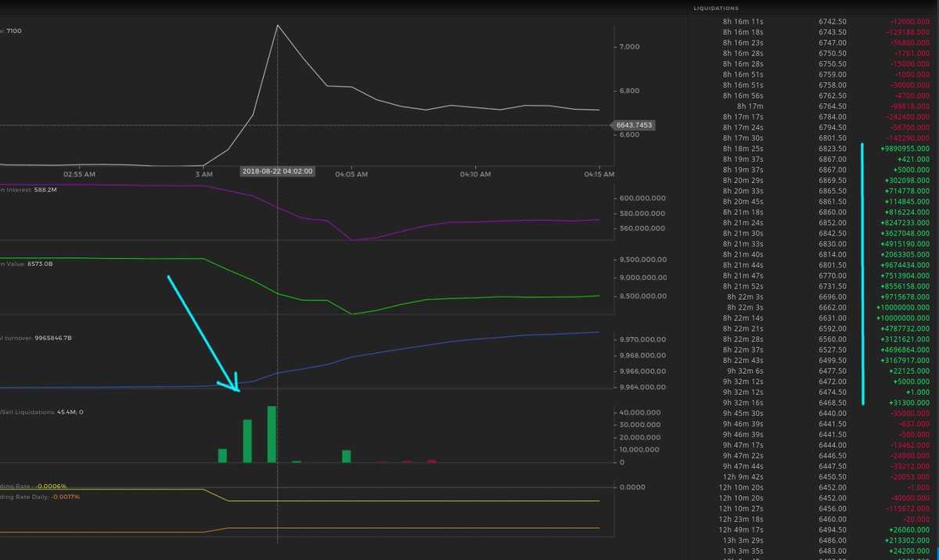Click the 2018-08-22 04:02:00 crosshair date label

(278, 171)
